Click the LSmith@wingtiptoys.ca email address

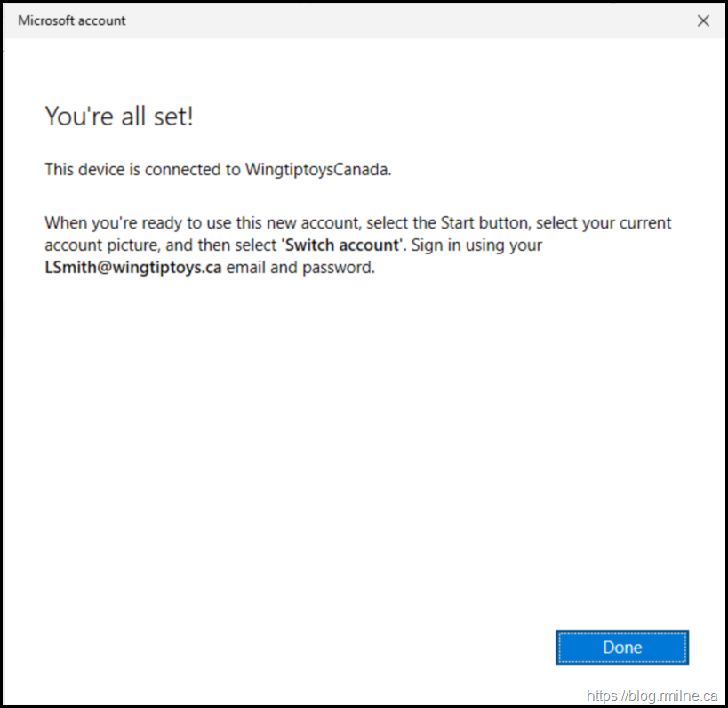click(x=133, y=268)
